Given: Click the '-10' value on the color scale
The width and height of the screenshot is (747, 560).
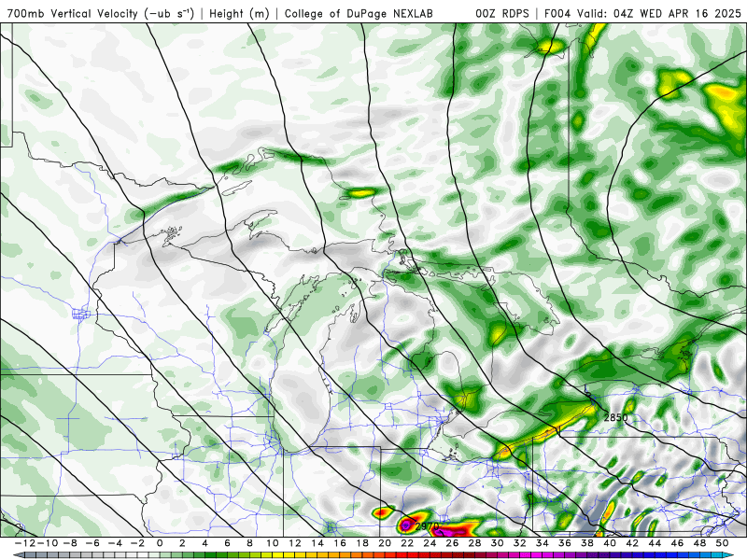Looking at the screenshot, I should click(46, 543).
